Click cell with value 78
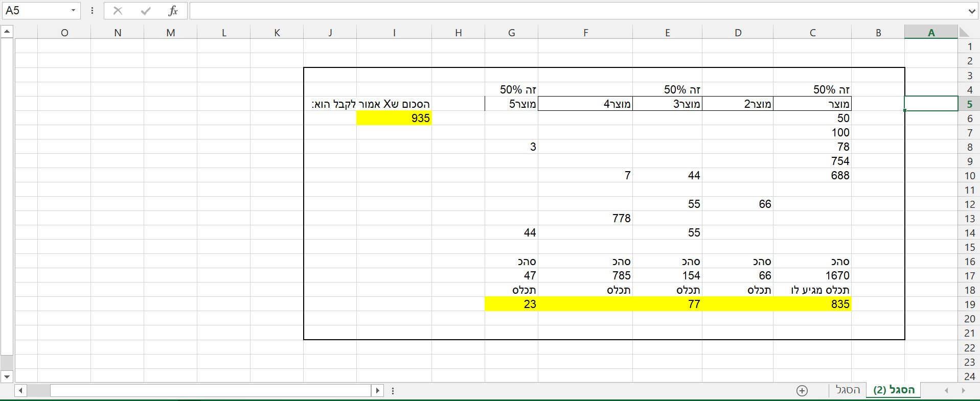980x401 pixels. 812,147
